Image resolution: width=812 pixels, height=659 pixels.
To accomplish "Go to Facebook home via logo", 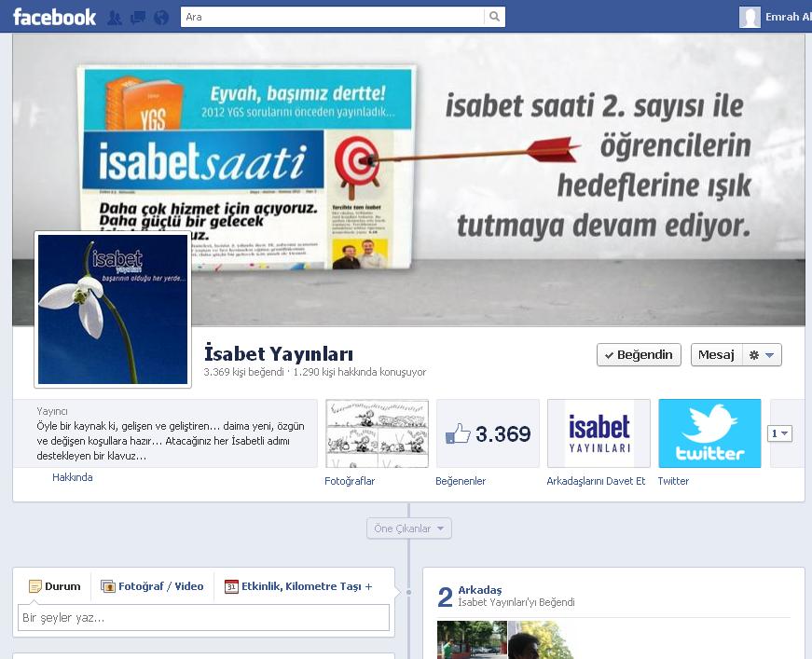I will point(54,17).
